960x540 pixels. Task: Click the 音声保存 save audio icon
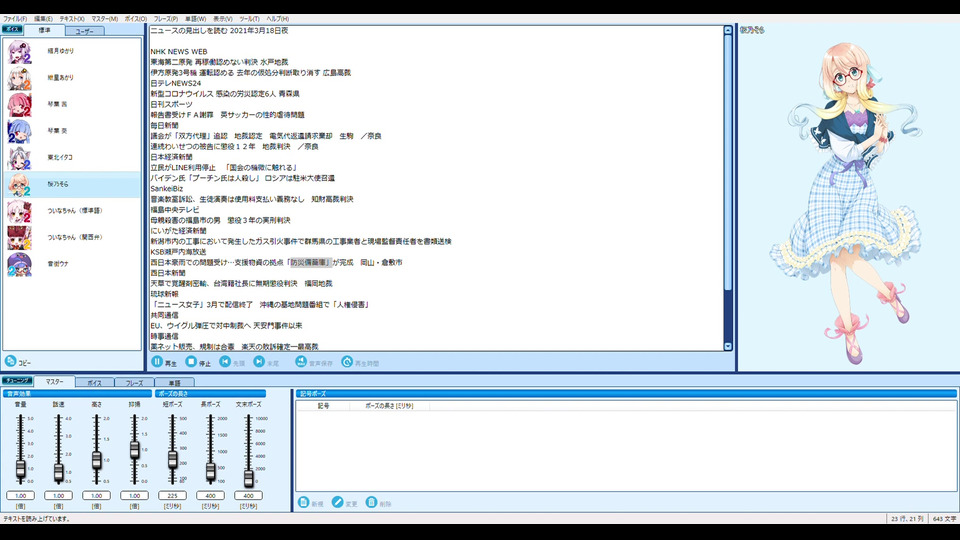tap(301, 362)
